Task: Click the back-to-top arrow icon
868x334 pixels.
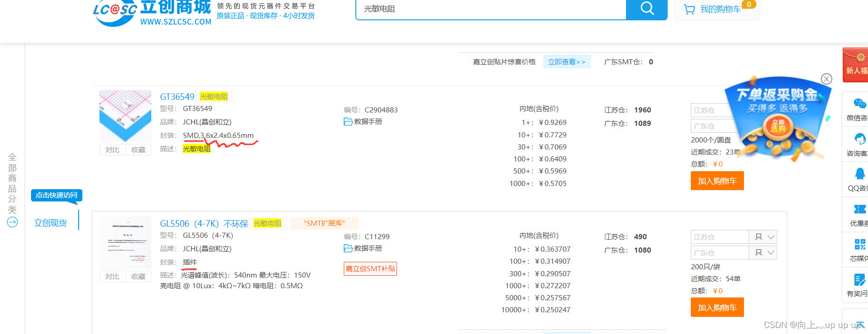Action: pos(860,325)
